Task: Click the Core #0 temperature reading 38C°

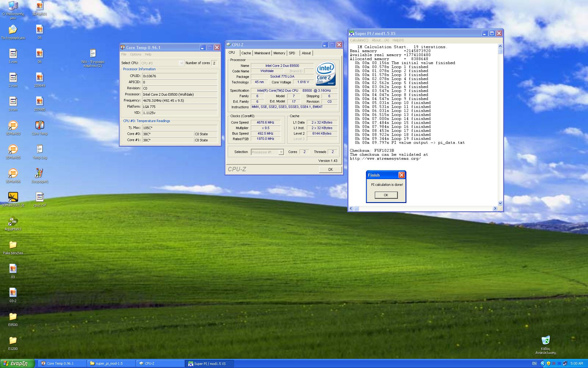Action: (x=168, y=134)
